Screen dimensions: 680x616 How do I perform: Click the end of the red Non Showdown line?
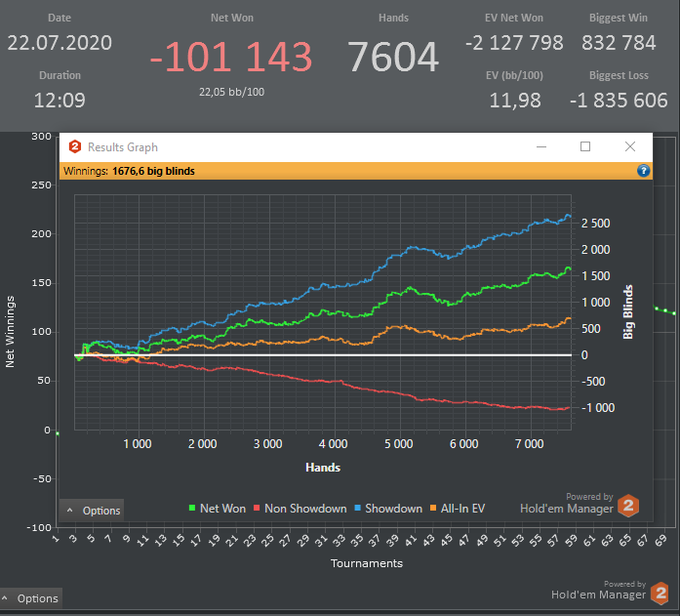point(569,408)
